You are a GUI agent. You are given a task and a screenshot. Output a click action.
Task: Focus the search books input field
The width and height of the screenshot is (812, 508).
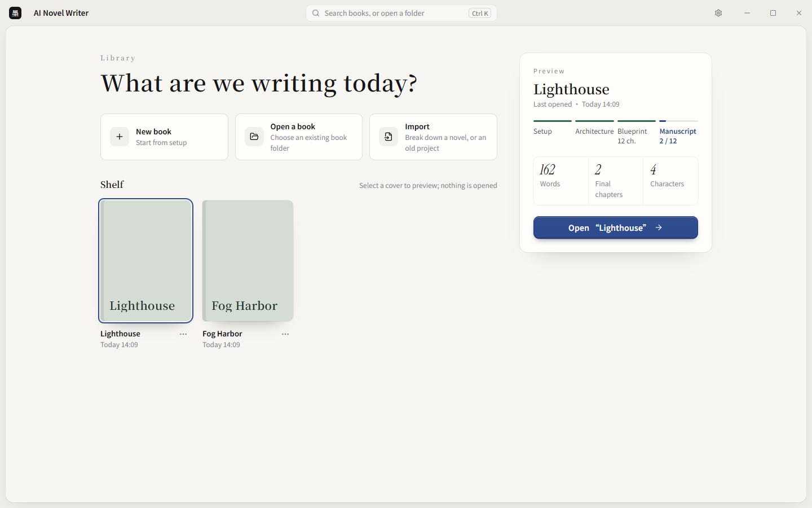click(401, 13)
